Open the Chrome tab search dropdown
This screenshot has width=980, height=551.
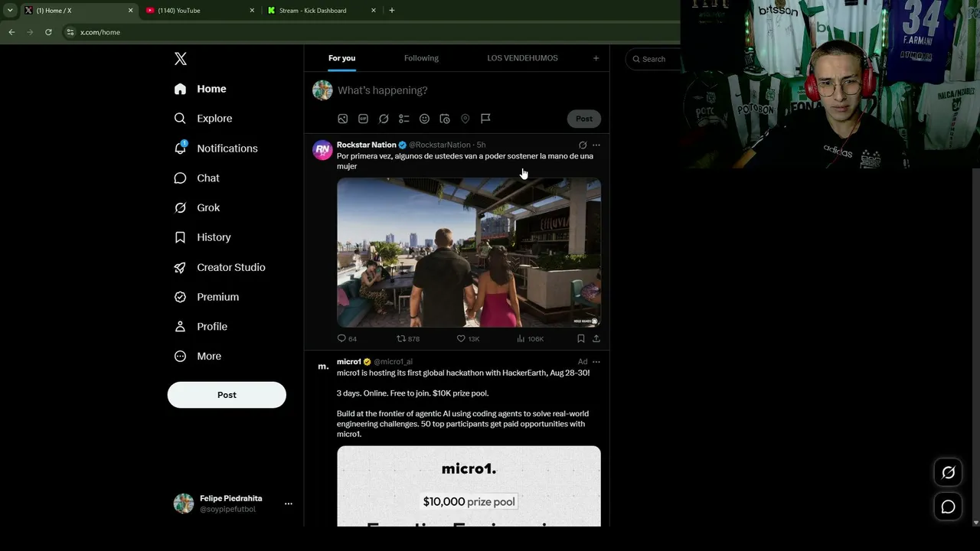point(10,11)
